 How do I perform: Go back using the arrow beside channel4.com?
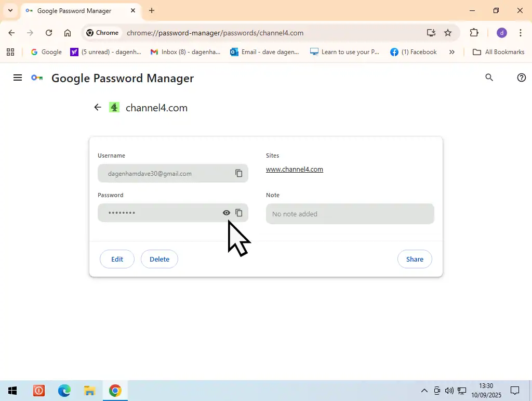98,108
